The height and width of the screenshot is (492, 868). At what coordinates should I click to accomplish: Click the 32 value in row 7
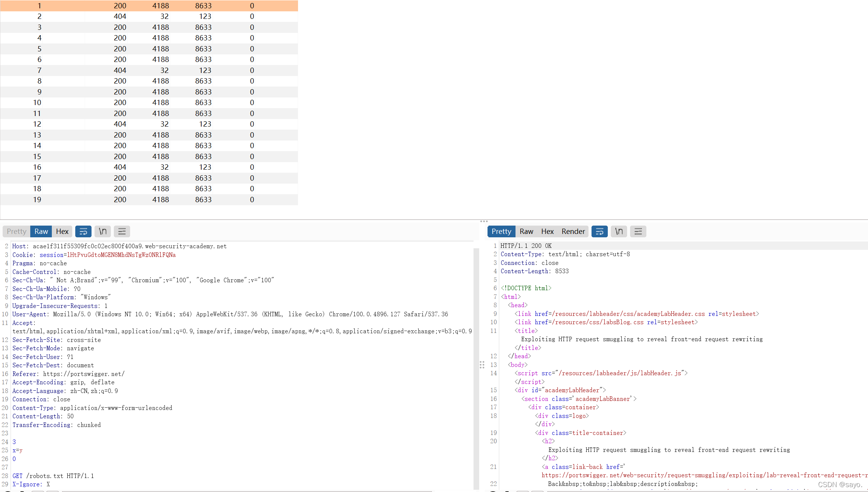point(165,70)
